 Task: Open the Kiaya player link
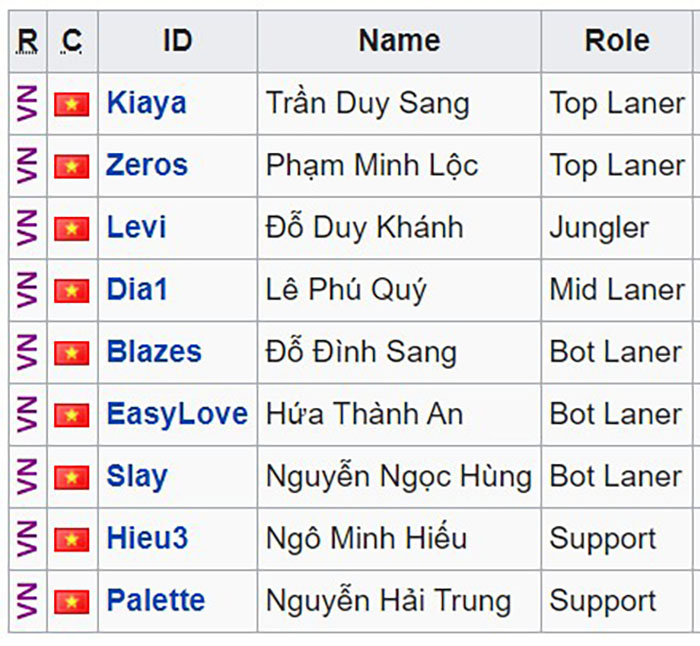(x=146, y=104)
